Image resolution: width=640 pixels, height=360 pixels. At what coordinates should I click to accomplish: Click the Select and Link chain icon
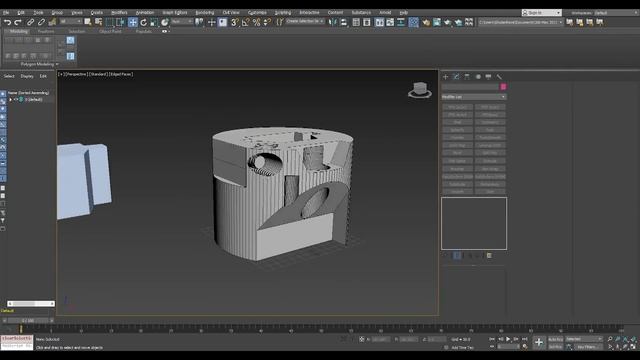pos(31,22)
